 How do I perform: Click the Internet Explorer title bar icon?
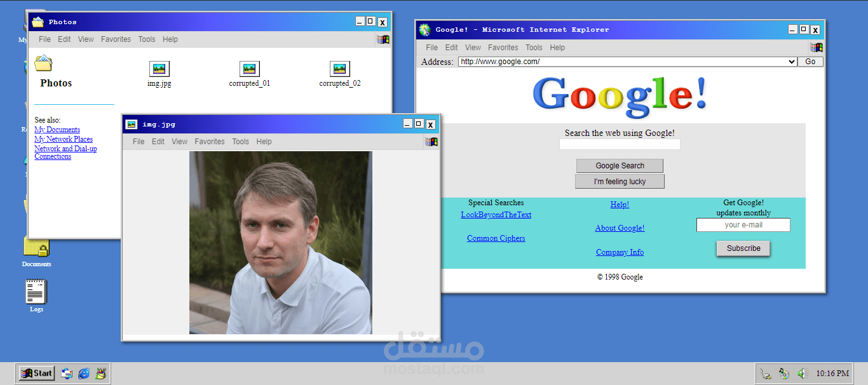click(424, 30)
